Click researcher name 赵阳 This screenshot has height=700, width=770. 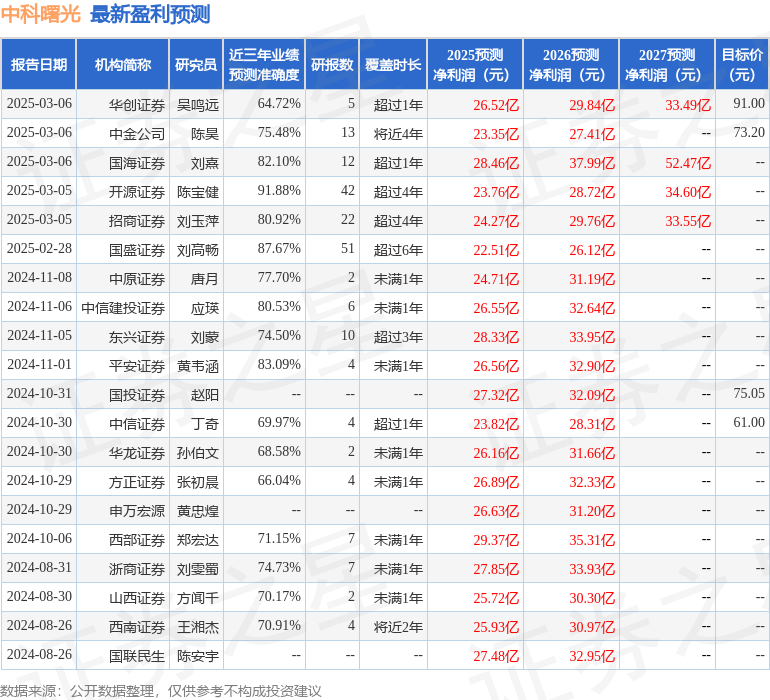205,394
